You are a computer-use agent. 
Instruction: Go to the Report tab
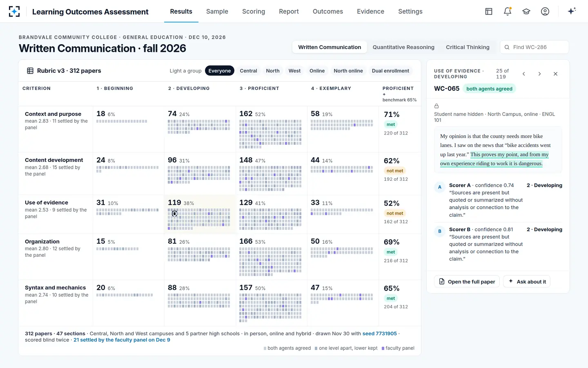click(x=289, y=11)
